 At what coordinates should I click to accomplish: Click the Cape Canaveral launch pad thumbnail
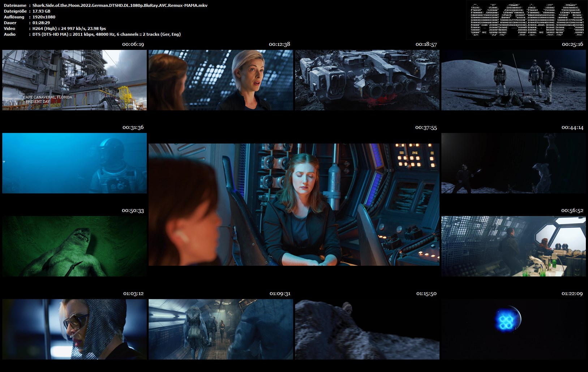click(x=74, y=80)
